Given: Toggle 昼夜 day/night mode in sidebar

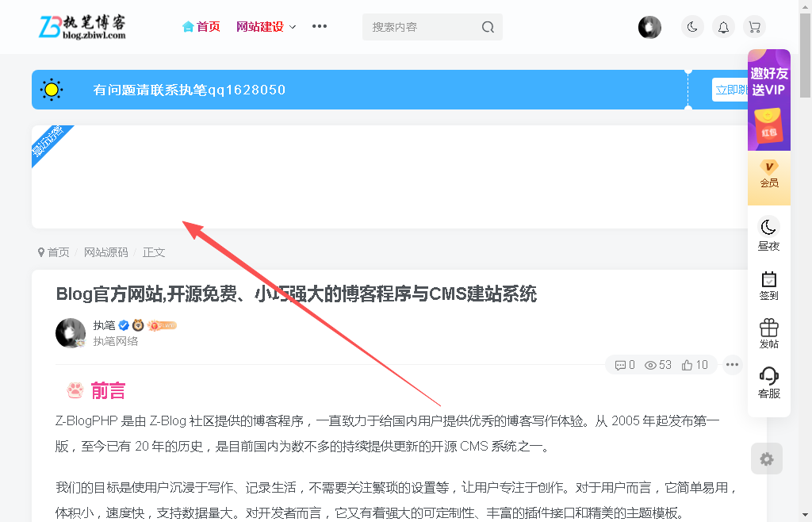Looking at the screenshot, I should pos(768,235).
